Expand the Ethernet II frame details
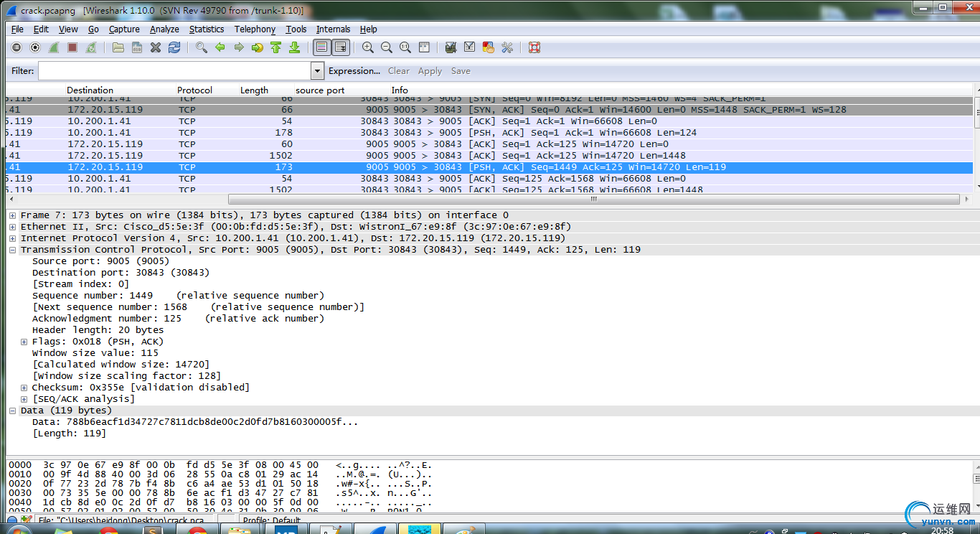 (x=12, y=226)
